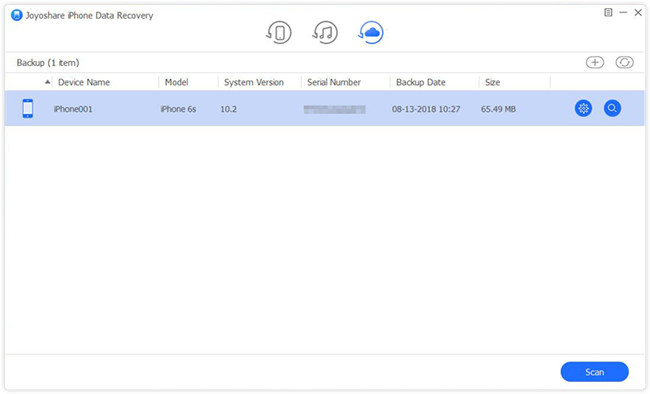Sort by Backup Date column header

pos(421,82)
